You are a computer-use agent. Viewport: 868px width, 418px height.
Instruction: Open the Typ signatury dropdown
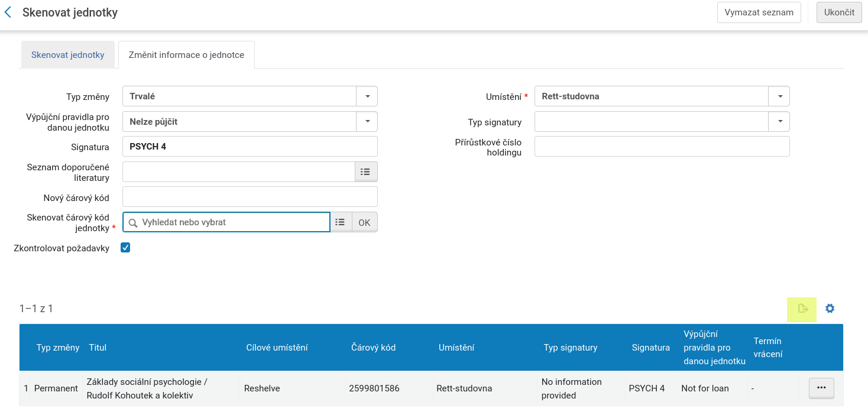pyautogui.click(x=779, y=122)
